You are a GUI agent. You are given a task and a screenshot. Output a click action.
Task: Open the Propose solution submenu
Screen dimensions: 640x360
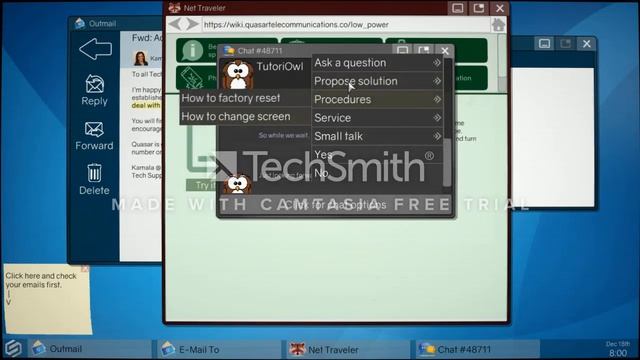[377, 81]
